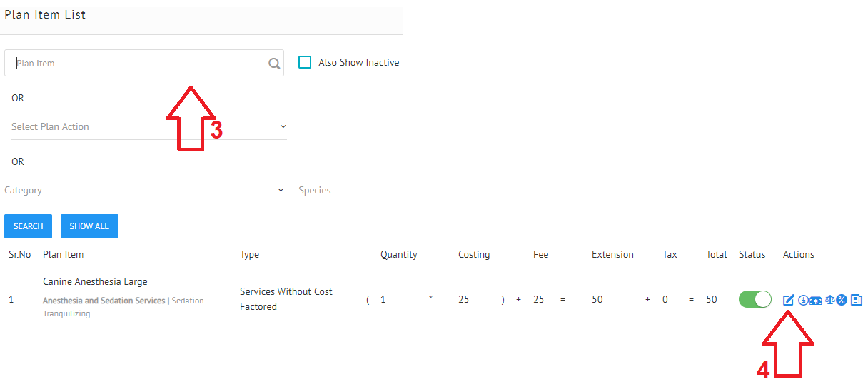Select the Canine Anesthesia Large item name
Image resolution: width=868 pixels, height=382 pixels.
pyautogui.click(x=95, y=281)
